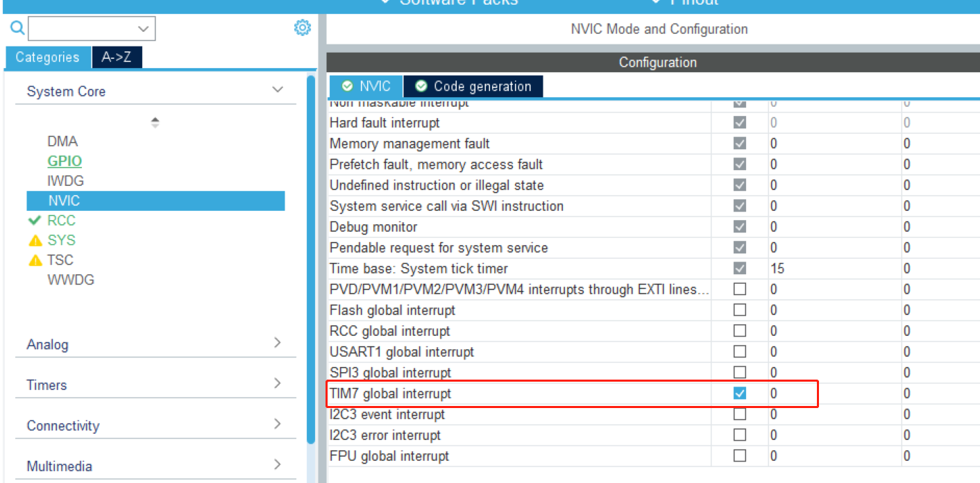980x483 pixels.
Task: Click System tick timer preemption priority field
Action: [x=833, y=269]
